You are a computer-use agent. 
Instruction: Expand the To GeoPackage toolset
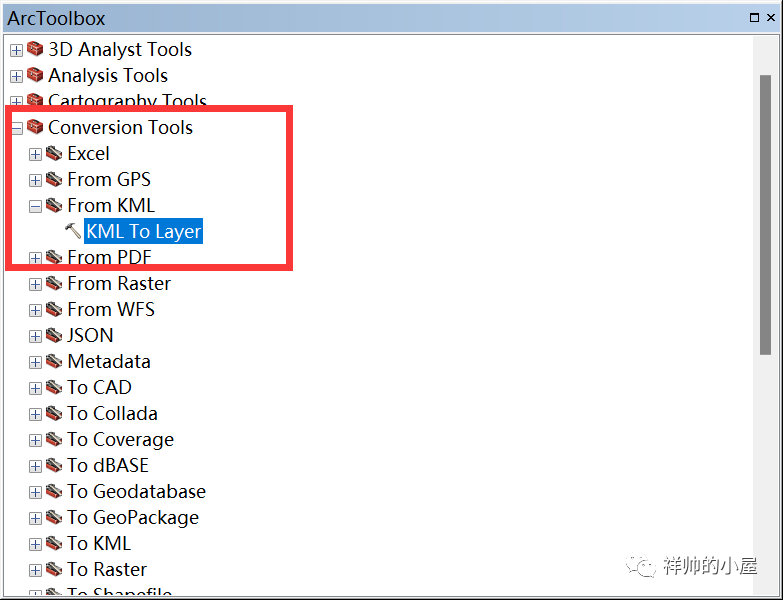pos(35,519)
